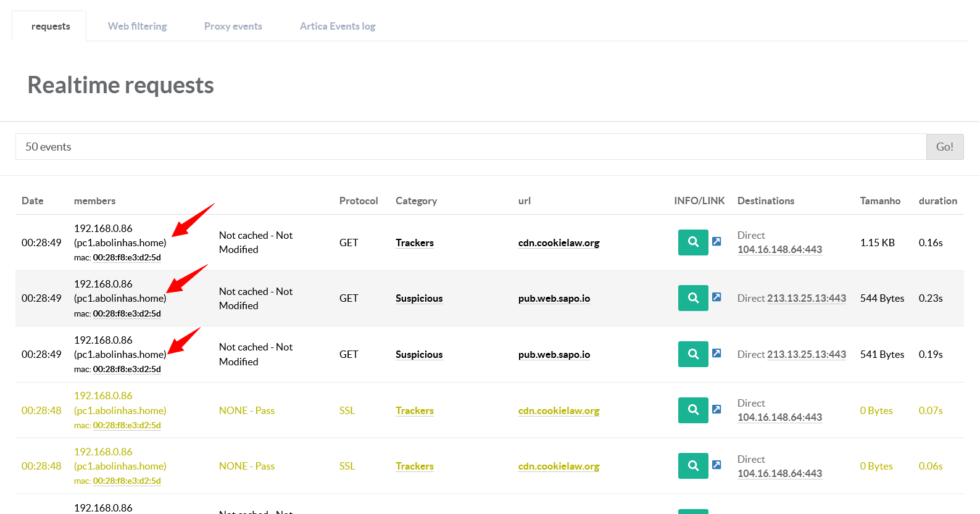This screenshot has height=514, width=980.
Task: Click the magnifier button in first cdn.cookielaw.org row
Action: 692,242
